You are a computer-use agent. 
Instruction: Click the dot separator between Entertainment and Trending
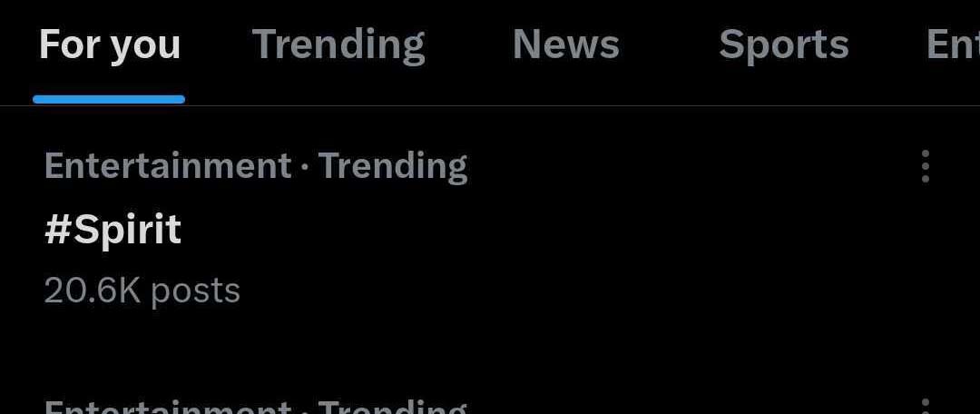[x=305, y=167]
